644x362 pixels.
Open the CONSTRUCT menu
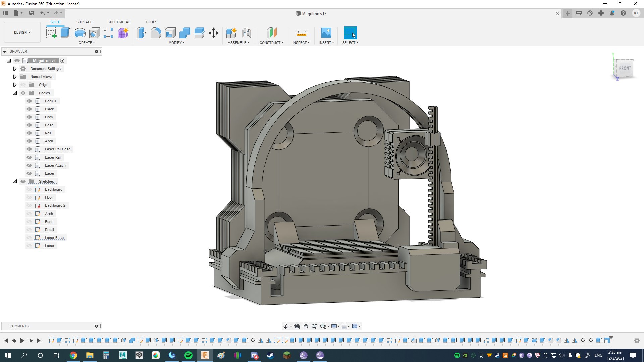click(x=271, y=43)
